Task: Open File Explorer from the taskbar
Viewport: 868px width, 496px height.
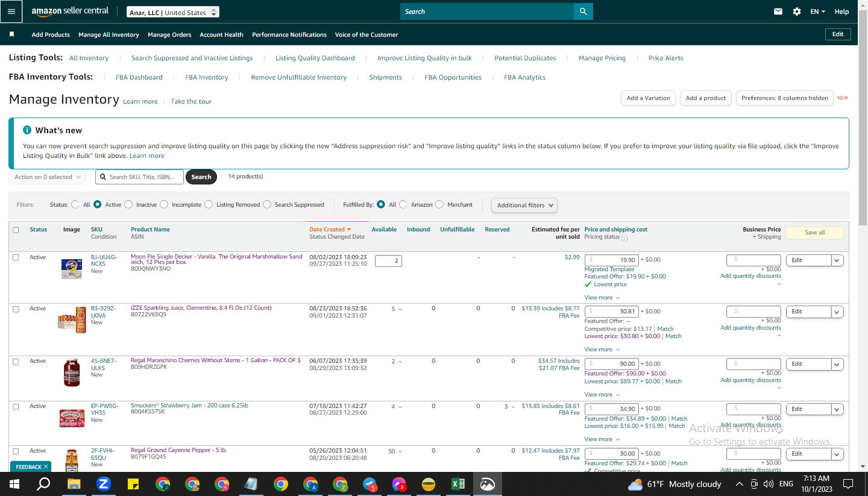Action: [74, 484]
